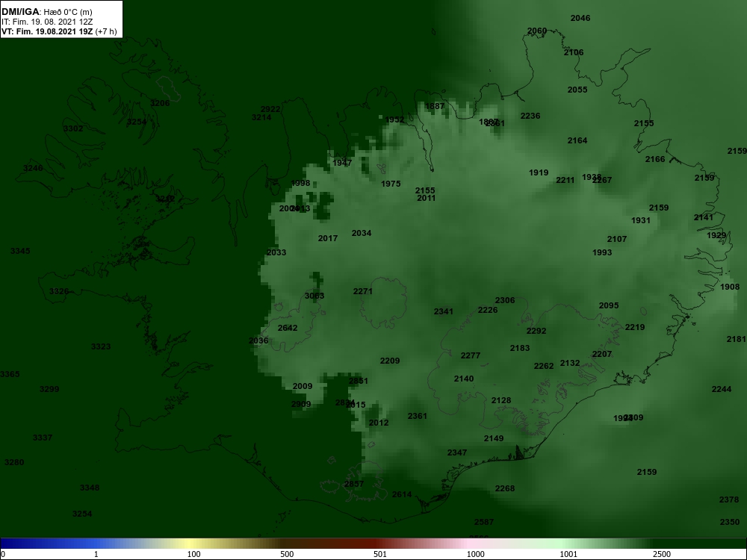
Task: Click the 2140 value on the map
Action: (464, 379)
